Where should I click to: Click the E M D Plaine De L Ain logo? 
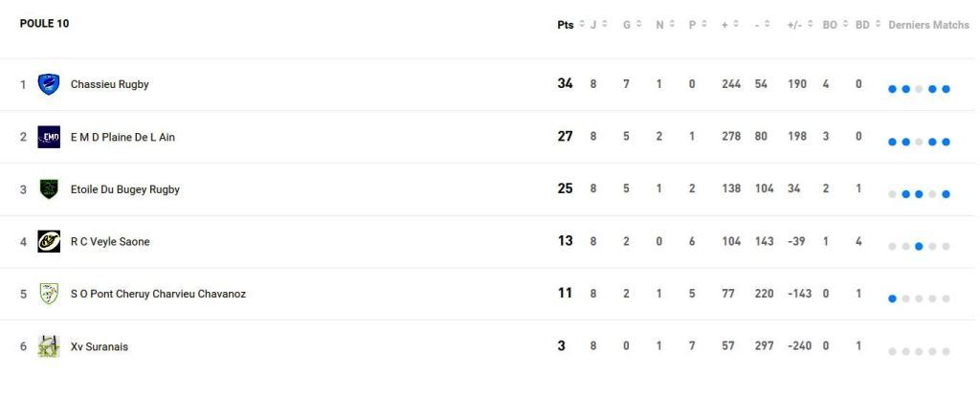[x=49, y=137]
